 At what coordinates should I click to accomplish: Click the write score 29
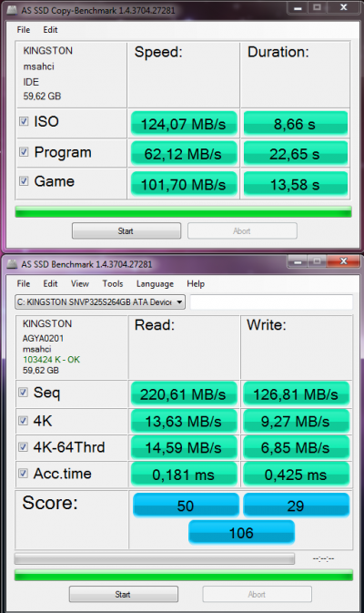[296, 506]
